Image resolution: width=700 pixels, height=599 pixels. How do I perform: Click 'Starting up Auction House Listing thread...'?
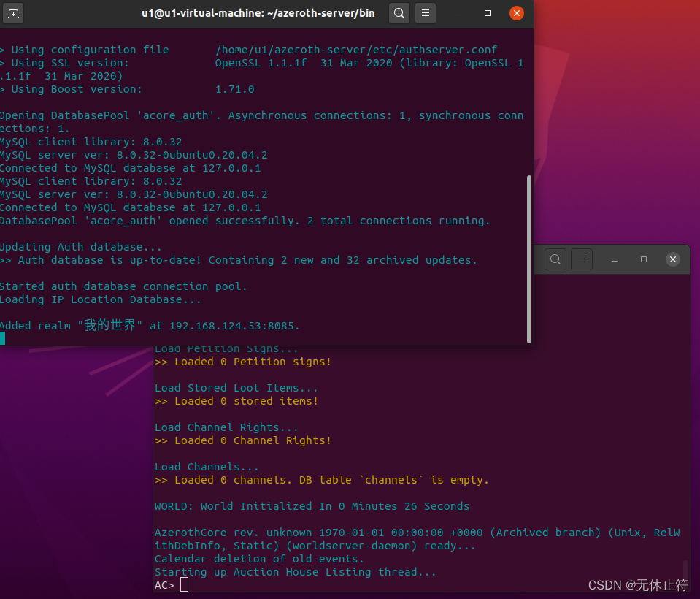296,572
